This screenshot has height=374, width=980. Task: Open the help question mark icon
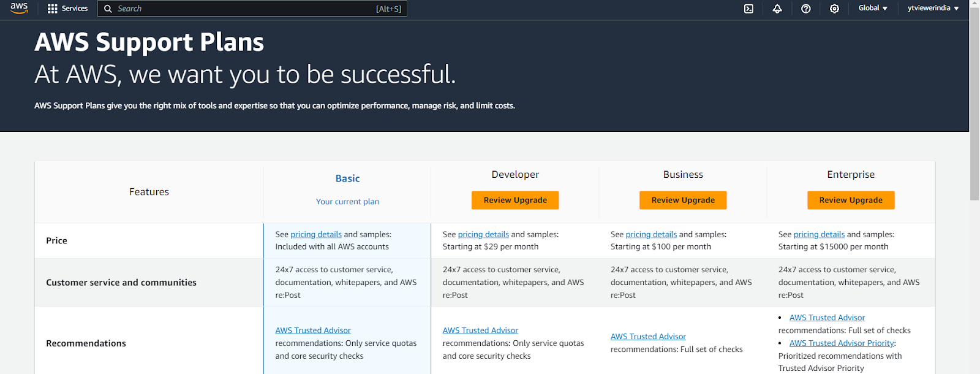click(x=806, y=9)
